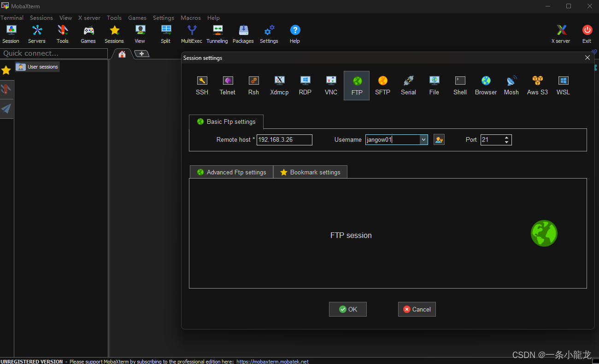This screenshot has width=599, height=364.
Task: Click the Quick connect search field
Action: 54,53
